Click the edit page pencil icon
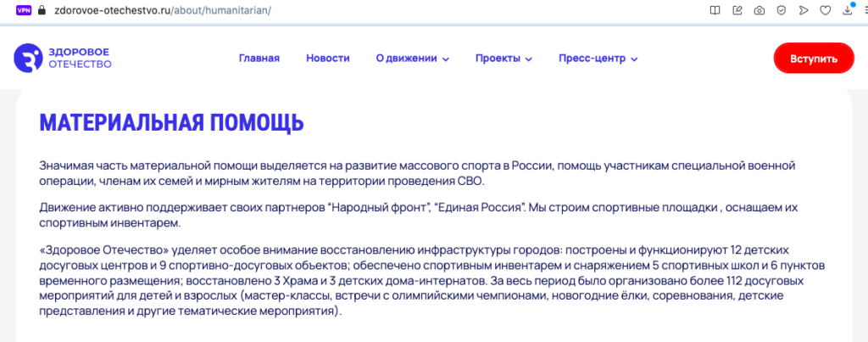The height and width of the screenshot is (342, 868). point(737,11)
